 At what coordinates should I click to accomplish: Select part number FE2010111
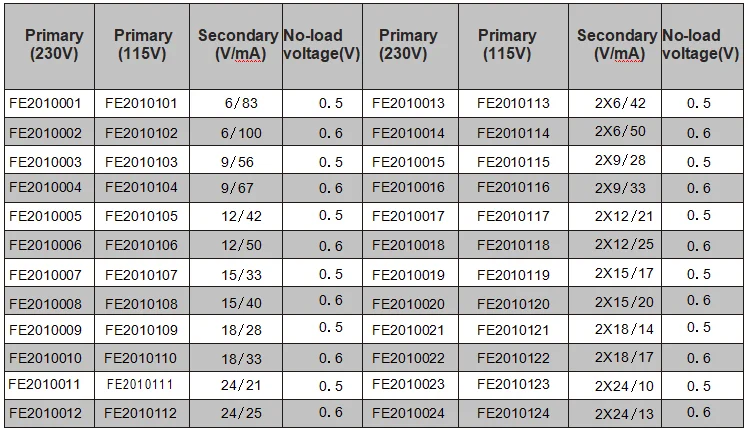pos(142,385)
